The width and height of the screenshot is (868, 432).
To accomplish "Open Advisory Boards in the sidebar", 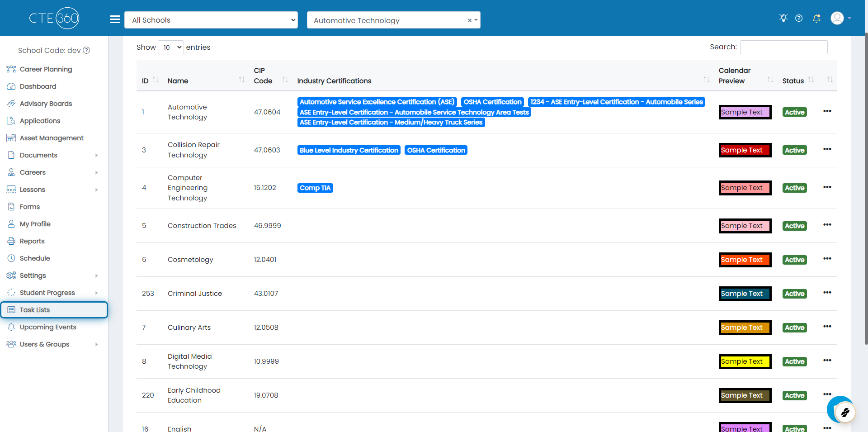I will point(46,104).
